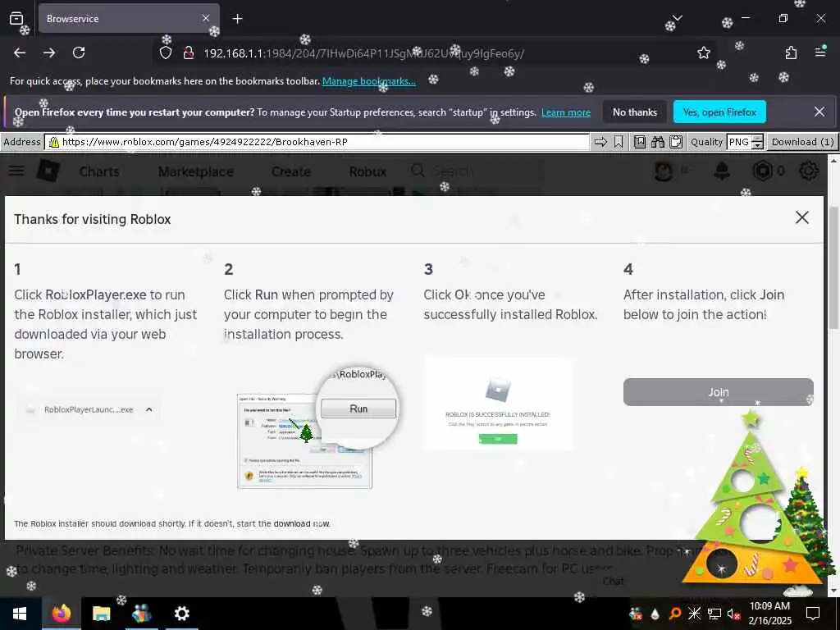Open the Settings gear on taskbar
The image size is (840, 630).
[x=182, y=614]
